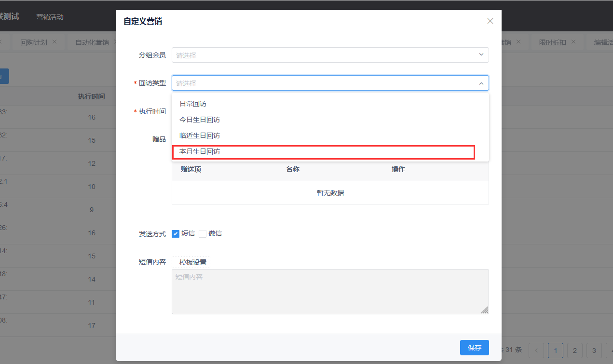Image resolution: width=613 pixels, height=364 pixels.
Task: Expand the 分组会员 dropdown arrow
Action: [481, 55]
